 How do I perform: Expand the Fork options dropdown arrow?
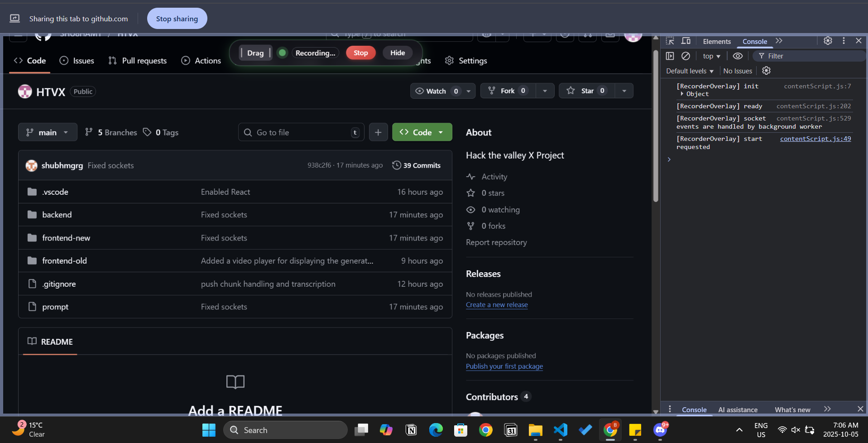pyautogui.click(x=545, y=91)
